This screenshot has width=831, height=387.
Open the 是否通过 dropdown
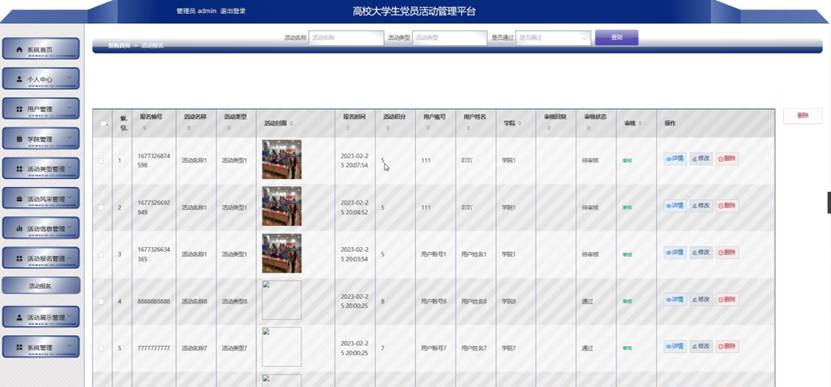click(x=553, y=38)
